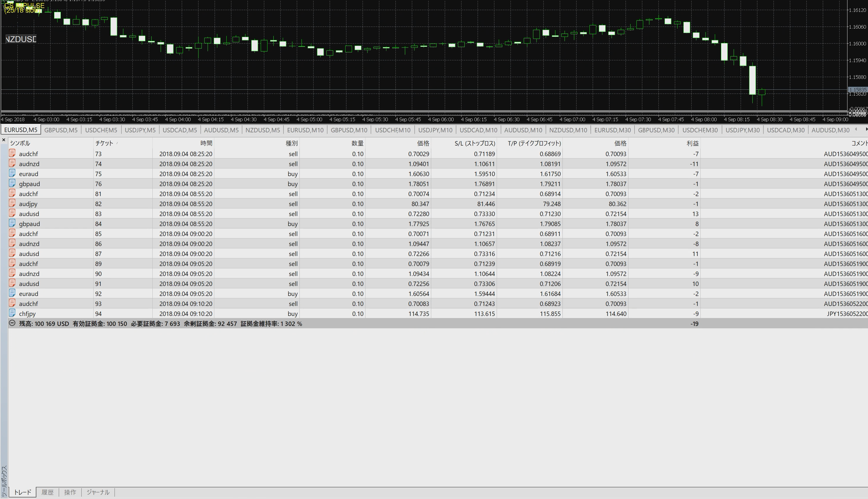Switch to the NZDUSD,M10 chart tab
This screenshot has width=868, height=499.
[568, 130]
